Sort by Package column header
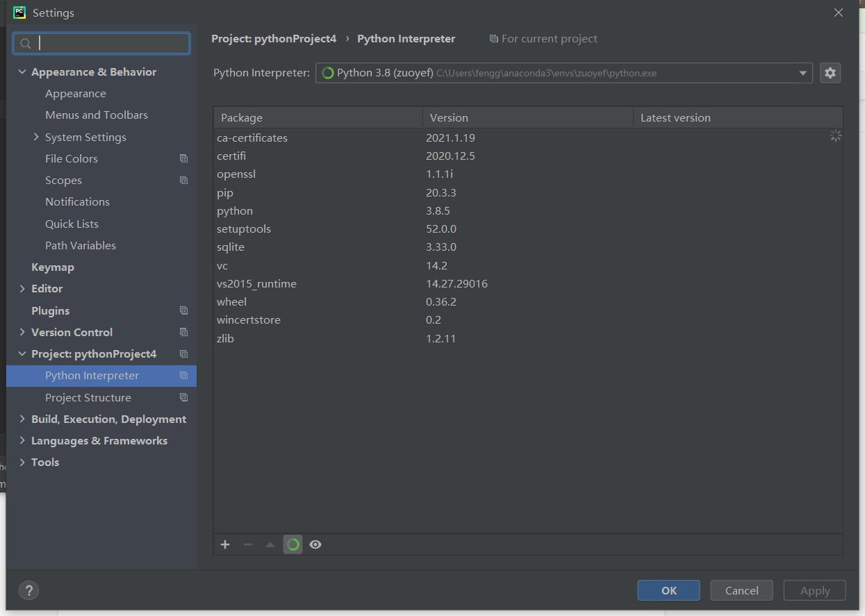 318,117
